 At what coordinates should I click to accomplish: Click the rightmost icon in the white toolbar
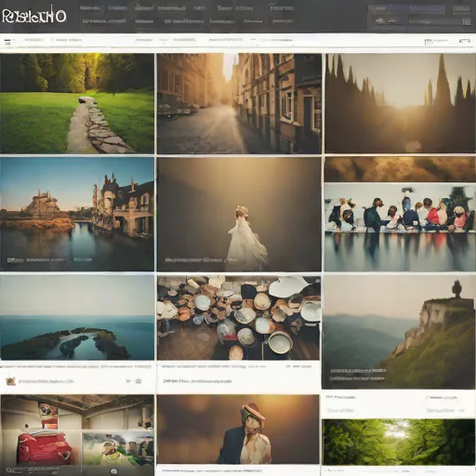coord(465,41)
